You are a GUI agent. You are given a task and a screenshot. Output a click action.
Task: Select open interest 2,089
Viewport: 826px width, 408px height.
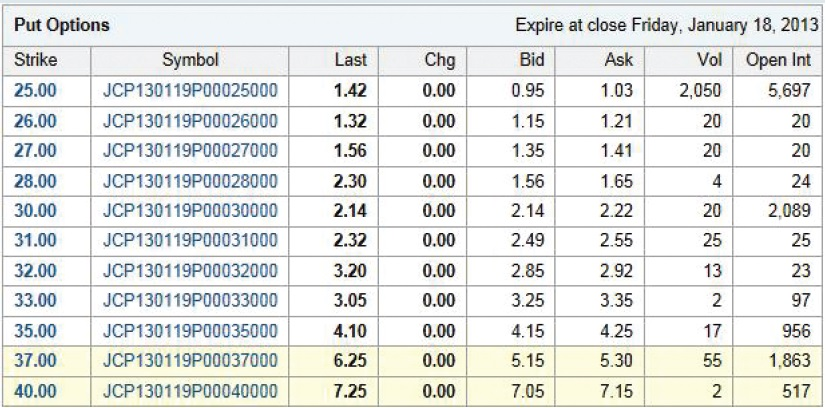point(788,211)
